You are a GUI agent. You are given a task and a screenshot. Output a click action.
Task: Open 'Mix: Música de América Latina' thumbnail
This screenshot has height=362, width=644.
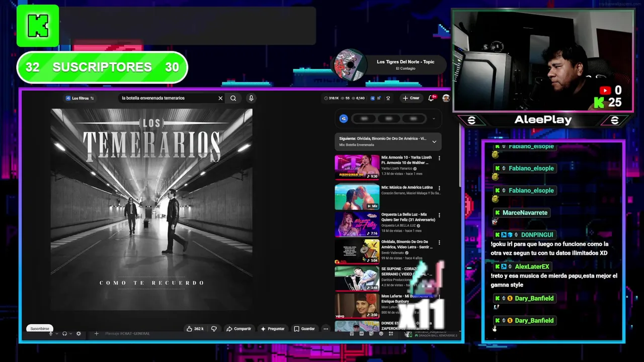357,197
